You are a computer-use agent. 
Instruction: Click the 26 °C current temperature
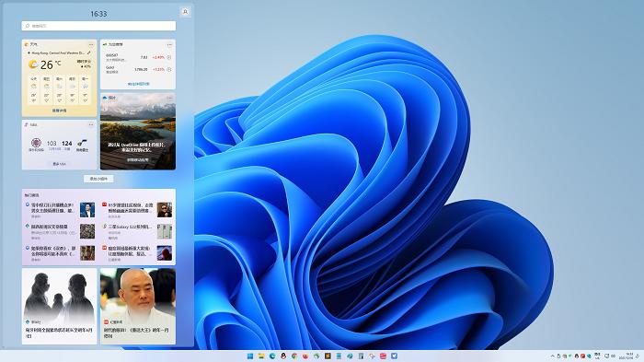coord(50,64)
